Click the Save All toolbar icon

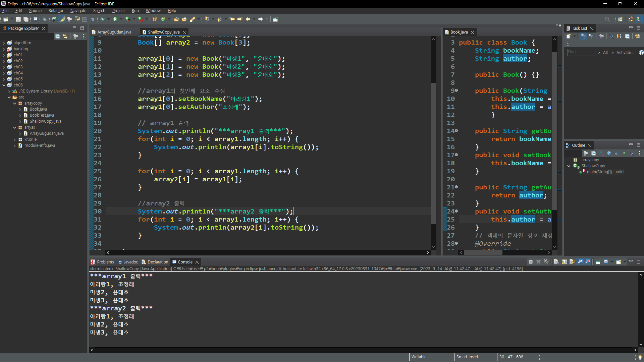pyautogui.click(x=26, y=19)
